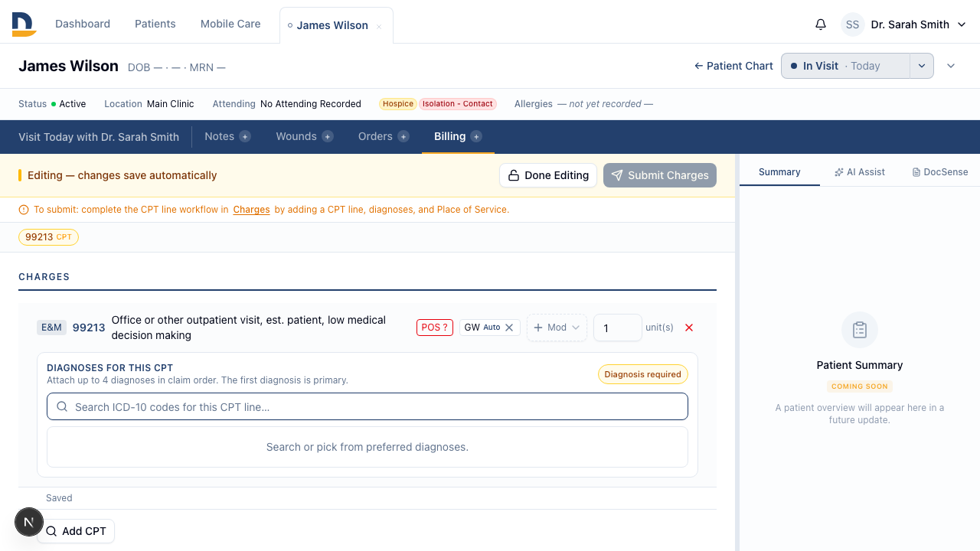Click the COMING SOON badge
This screenshot has height=551, width=980.
(x=860, y=386)
